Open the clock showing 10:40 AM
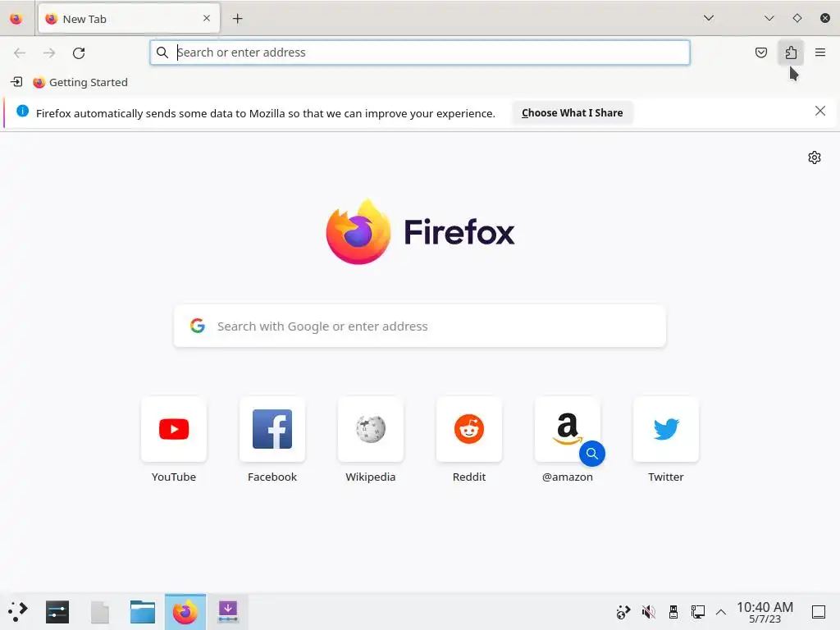840x630 pixels. (765, 612)
